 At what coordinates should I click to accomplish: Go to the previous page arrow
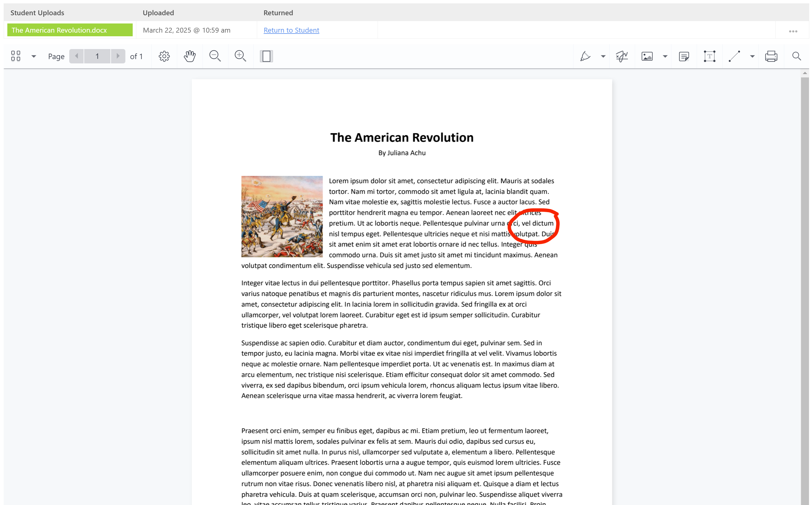(x=77, y=56)
